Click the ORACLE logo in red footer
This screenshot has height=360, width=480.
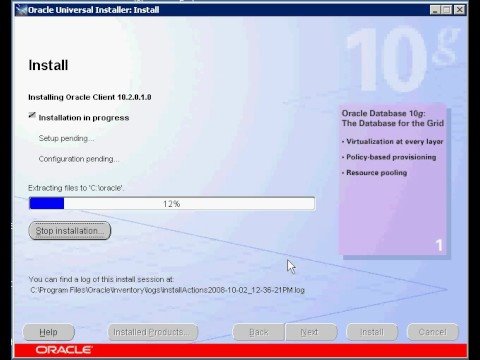tap(64, 350)
